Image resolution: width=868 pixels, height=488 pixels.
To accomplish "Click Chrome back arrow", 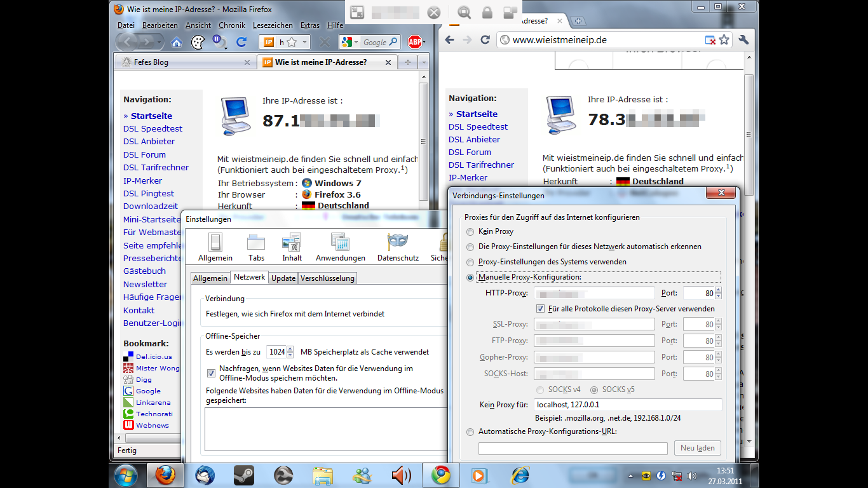I will click(449, 39).
